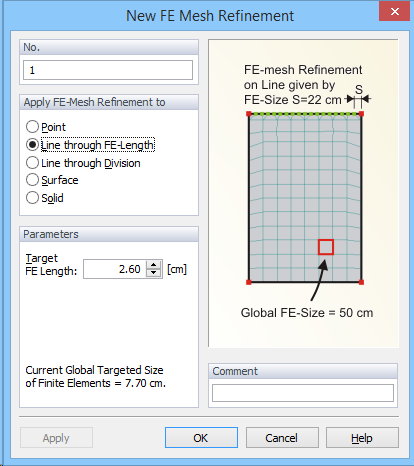Click the greyed-out Apply button

(56, 438)
